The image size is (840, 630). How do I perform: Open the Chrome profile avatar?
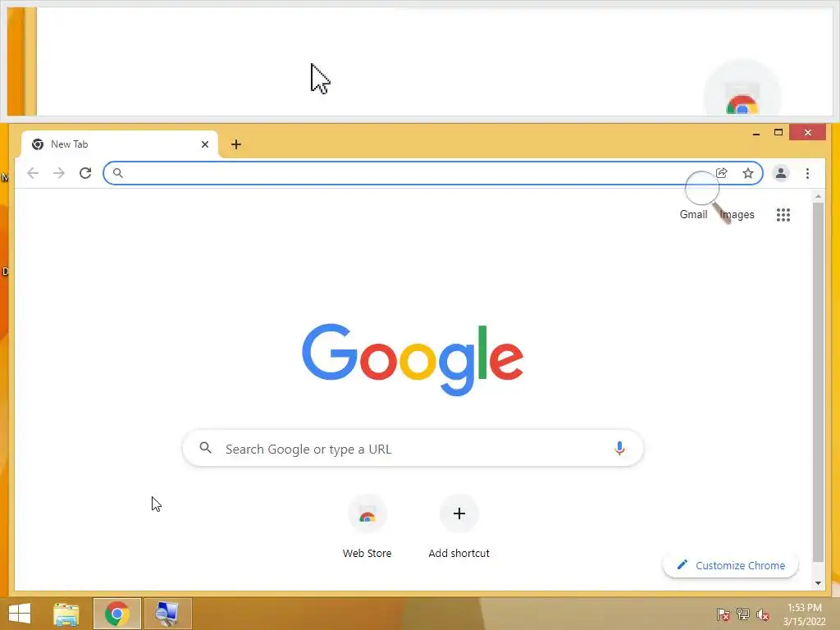coord(781,173)
